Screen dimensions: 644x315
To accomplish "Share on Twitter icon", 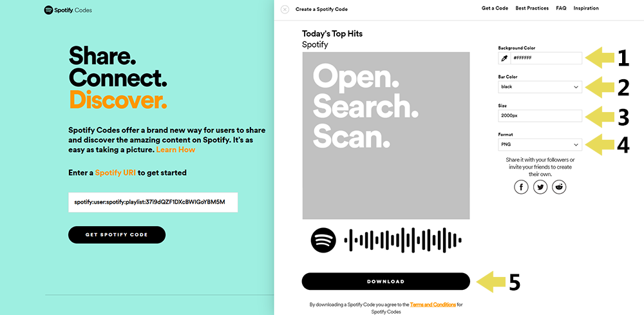I will [540, 187].
